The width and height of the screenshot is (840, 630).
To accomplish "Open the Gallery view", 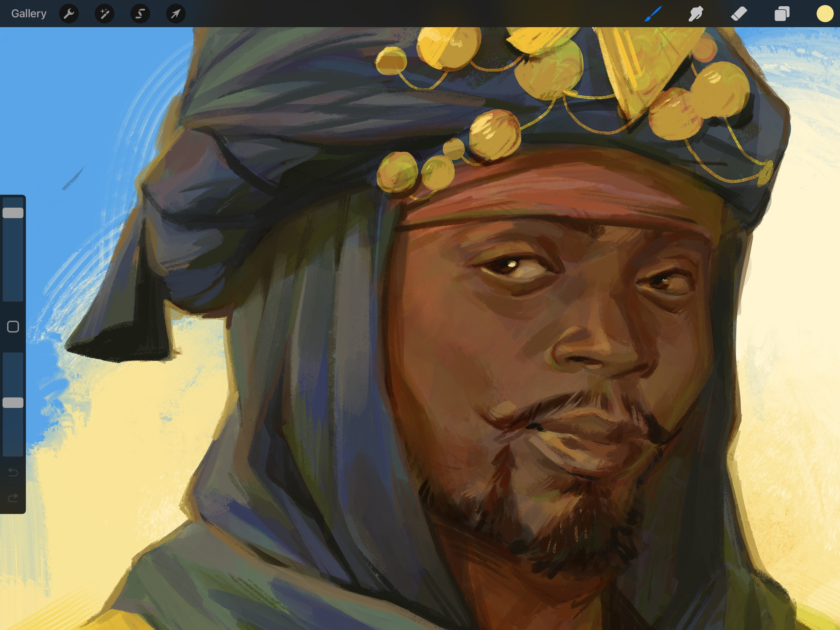I will tap(29, 14).
